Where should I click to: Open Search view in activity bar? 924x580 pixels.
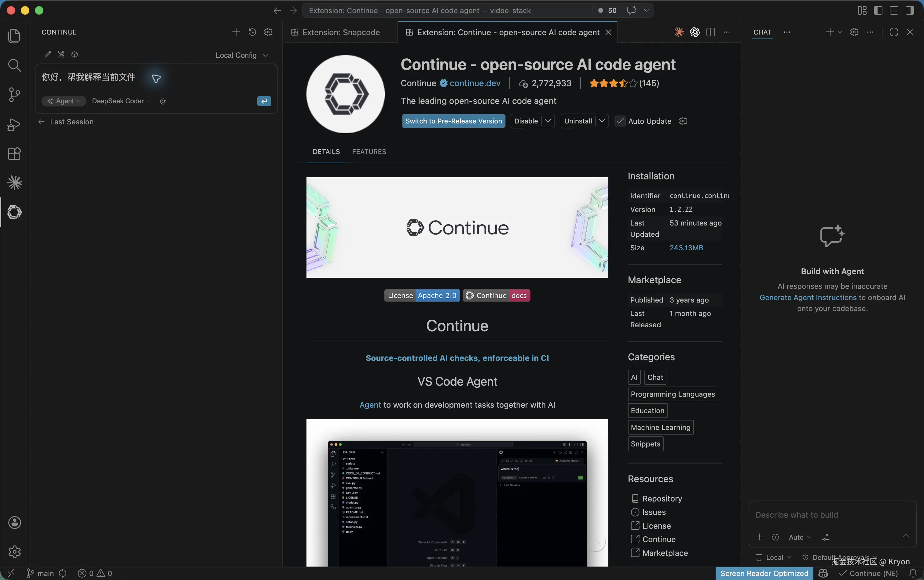[x=14, y=65]
